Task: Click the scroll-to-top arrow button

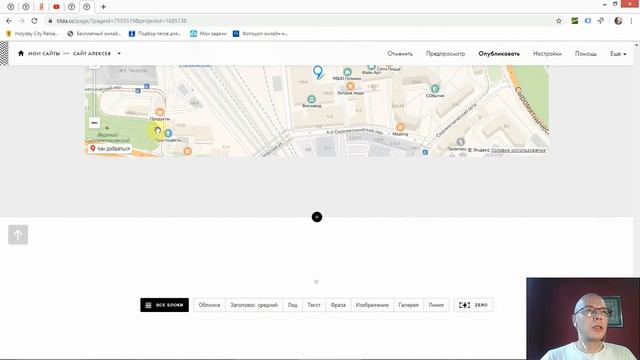Action: [18, 235]
